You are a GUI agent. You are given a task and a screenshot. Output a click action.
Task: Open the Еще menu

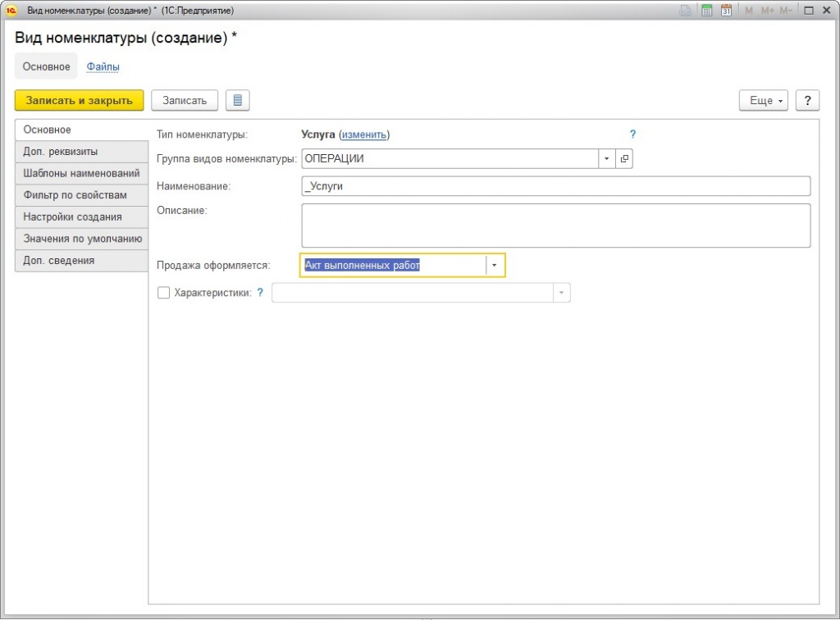coord(763,100)
